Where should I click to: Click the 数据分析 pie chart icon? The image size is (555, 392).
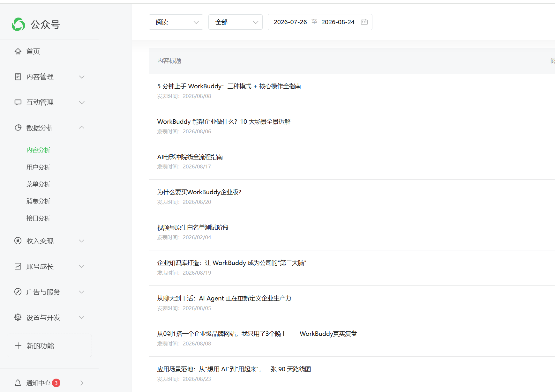18,128
